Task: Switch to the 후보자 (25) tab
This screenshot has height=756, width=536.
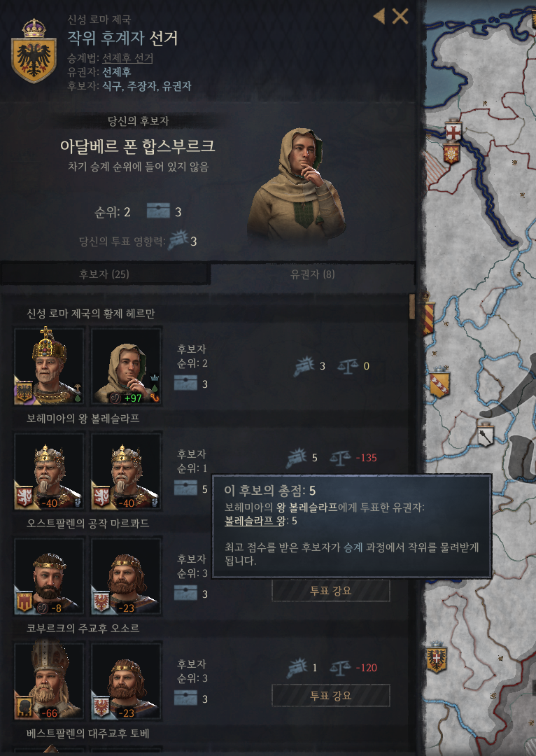Action: (104, 274)
